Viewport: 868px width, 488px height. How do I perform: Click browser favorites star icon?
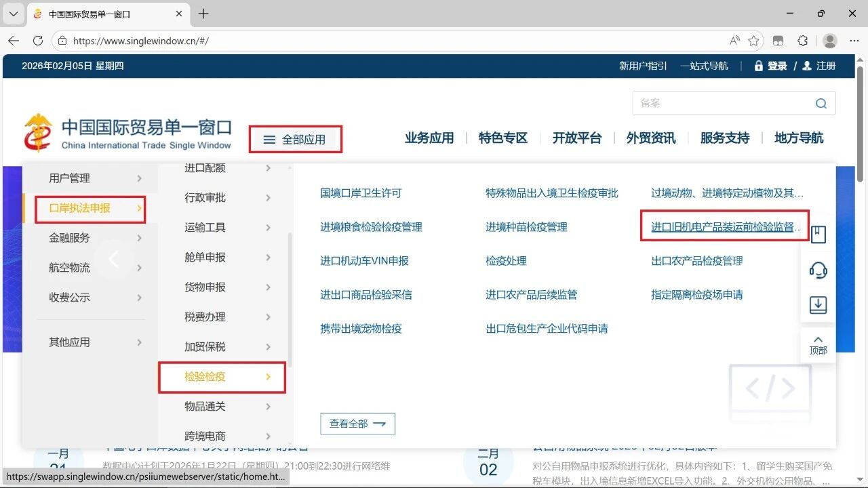(x=753, y=41)
